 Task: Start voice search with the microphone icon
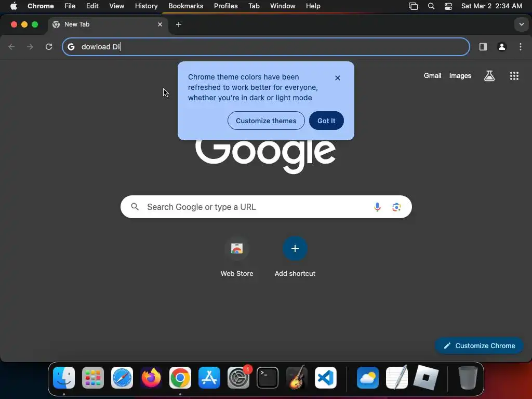click(x=377, y=207)
